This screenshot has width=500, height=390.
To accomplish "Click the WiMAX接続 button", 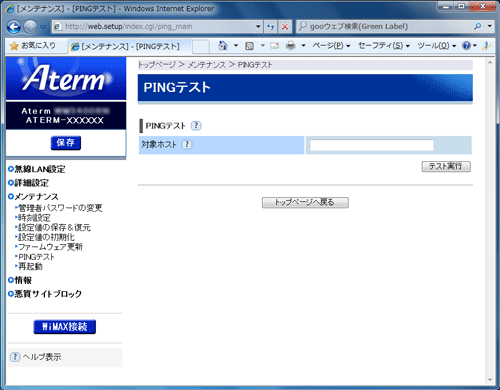I will pos(65,327).
